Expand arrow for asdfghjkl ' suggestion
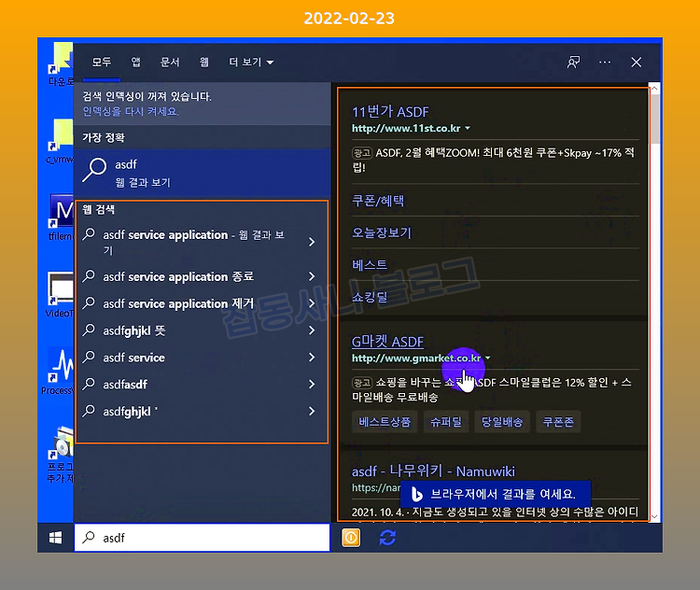 312,412
